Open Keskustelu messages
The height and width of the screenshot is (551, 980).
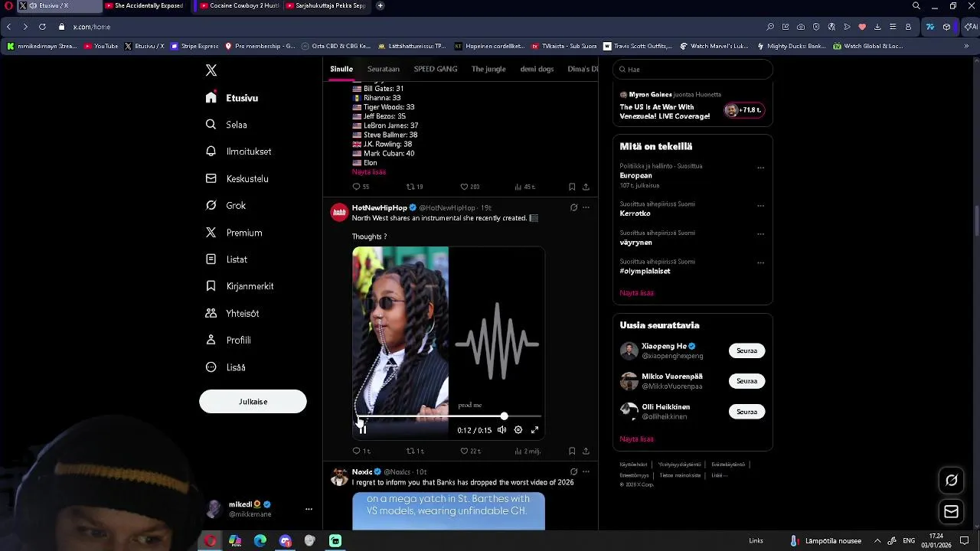coord(237,178)
